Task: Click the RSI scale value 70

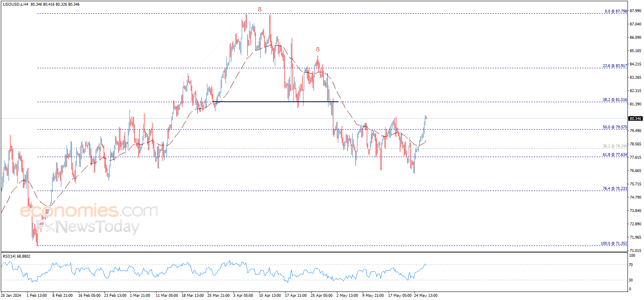Action: (631, 265)
